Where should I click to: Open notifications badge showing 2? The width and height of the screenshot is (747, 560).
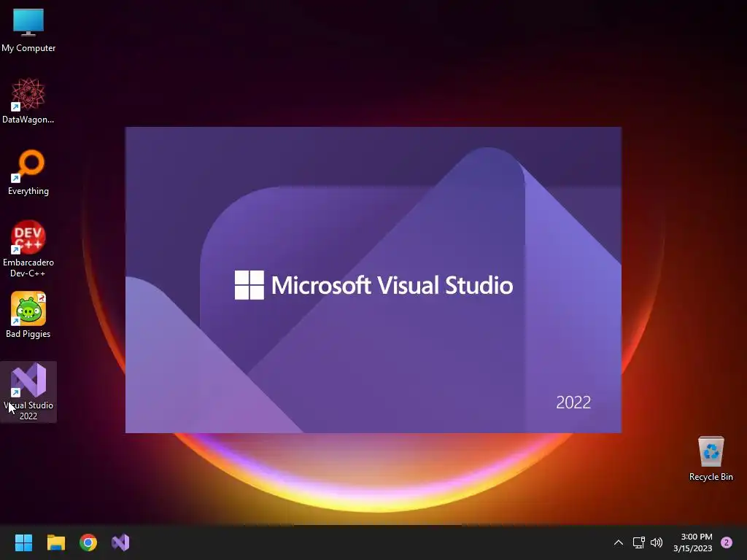[x=727, y=542]
